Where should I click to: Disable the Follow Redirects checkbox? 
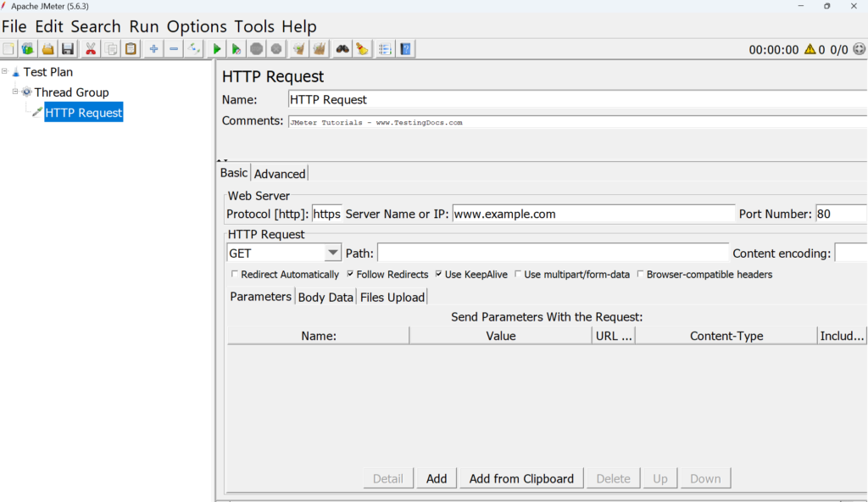click(348, 274)
